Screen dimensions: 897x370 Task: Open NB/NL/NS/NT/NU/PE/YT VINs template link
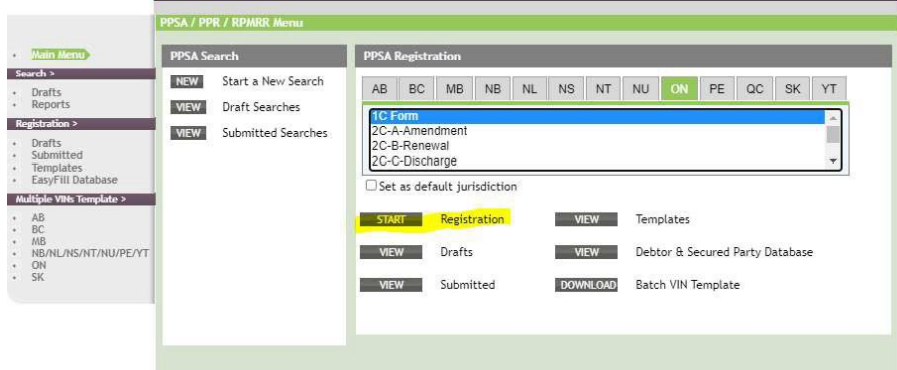pos(90,253)
